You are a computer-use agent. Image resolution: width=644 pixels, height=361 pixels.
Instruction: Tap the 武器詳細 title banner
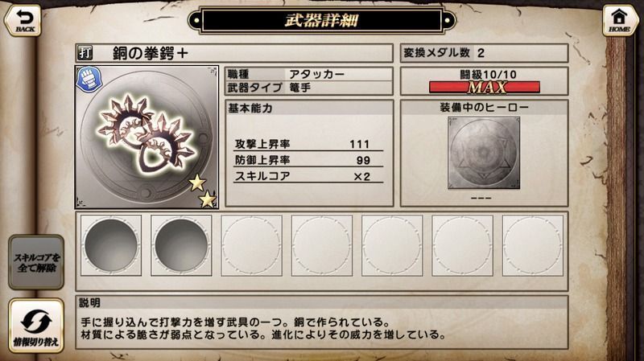321,20
